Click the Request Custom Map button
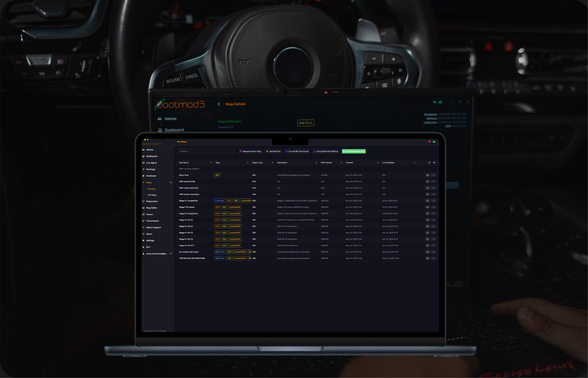 coord(250,151)
